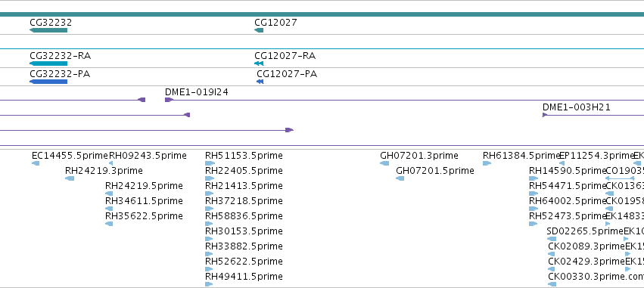The image size is (644, 288).
Task: Click the CG32232-PA protein label
Action: [x=60, y=74]
